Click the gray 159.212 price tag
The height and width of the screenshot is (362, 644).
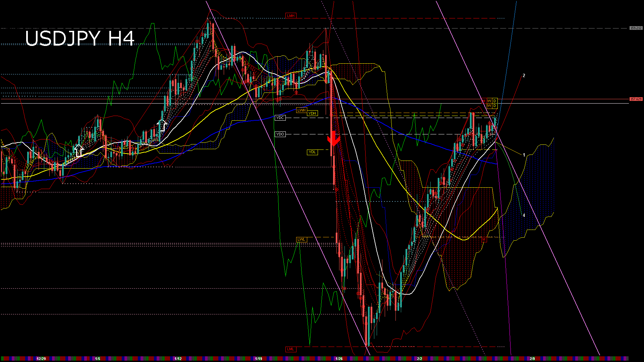pos(636,28)
